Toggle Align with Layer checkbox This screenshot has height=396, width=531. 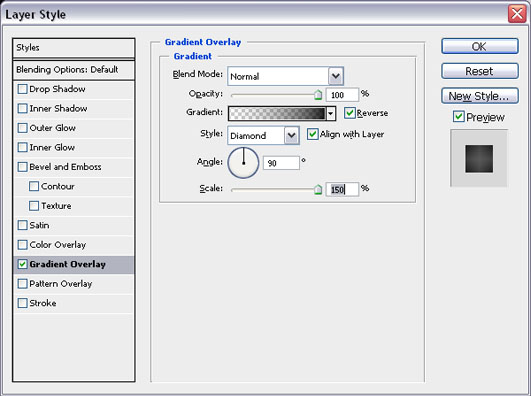312,134
